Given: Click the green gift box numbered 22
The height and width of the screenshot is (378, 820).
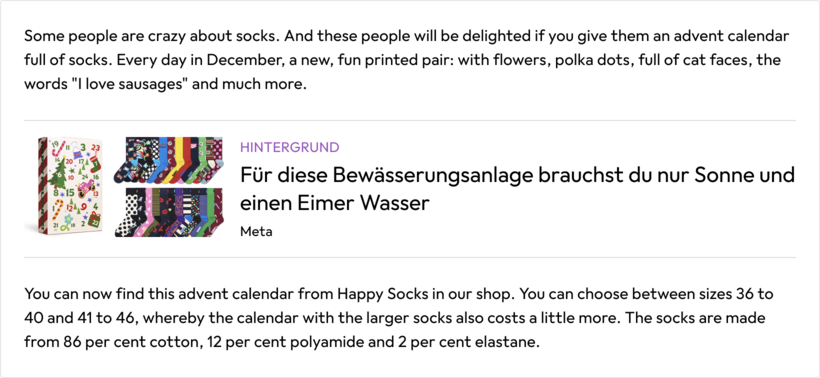Looking at the screenshot, I should (x=95, y=219).
